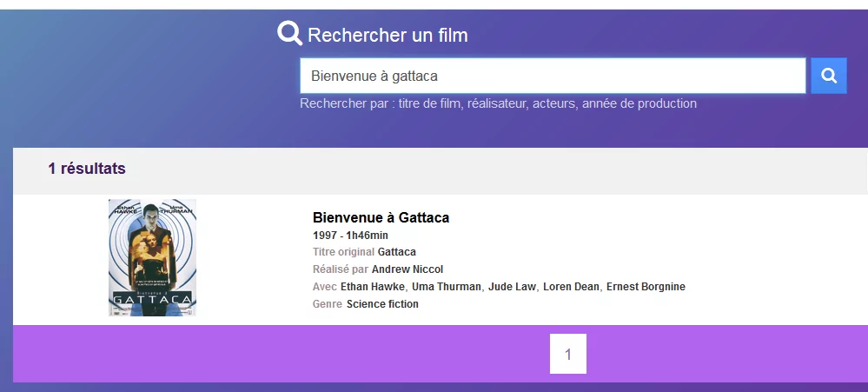Click the "Genre" label
The width and height of the screenshot is (868, 392).
[x=328, y=304]
